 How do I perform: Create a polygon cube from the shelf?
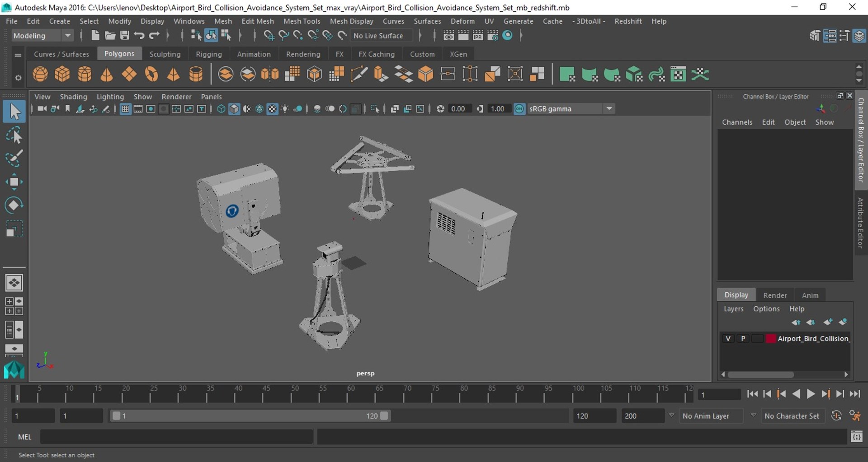coord(62,74)
